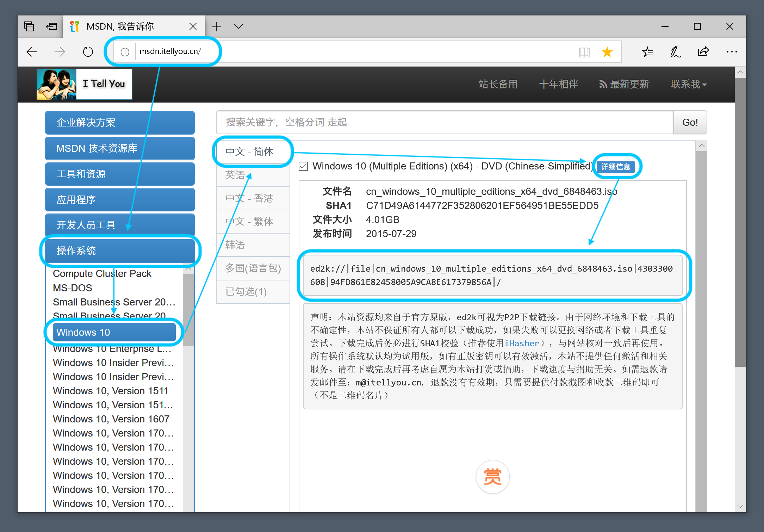Click the yellow favorites star

pyautogui.click(x=607, y=52)
